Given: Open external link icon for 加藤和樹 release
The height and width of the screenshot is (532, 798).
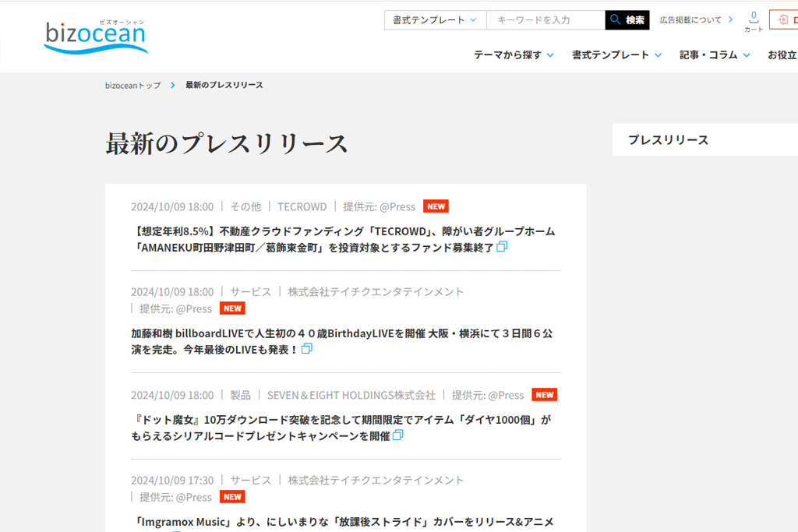Looking at the screenshot, I should [x=307, y=349].
